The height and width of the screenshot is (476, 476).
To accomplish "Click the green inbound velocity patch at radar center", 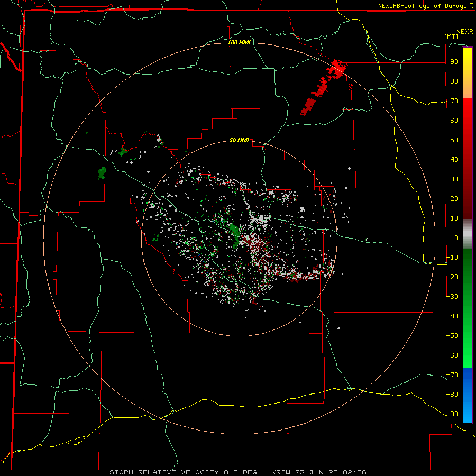I will pos(235,236).
